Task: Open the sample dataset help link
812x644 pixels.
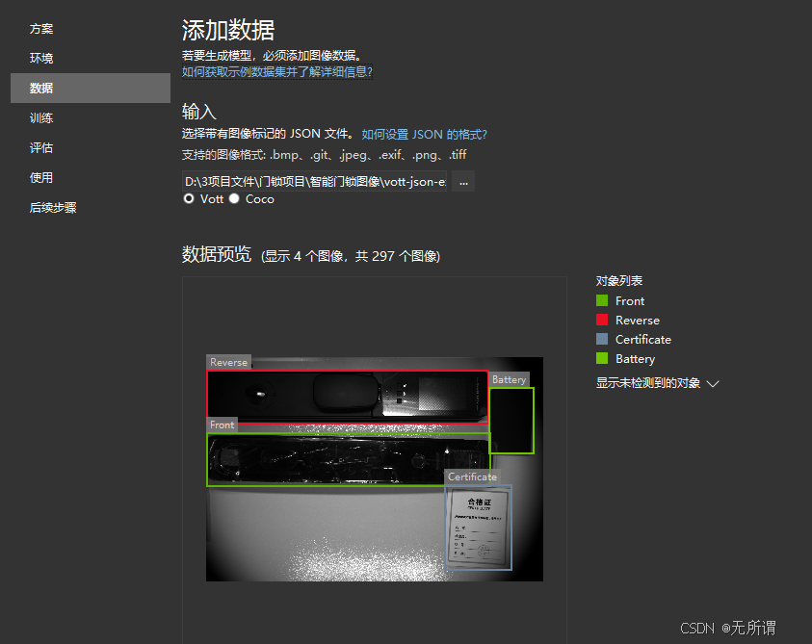Action: pos(277,71)
